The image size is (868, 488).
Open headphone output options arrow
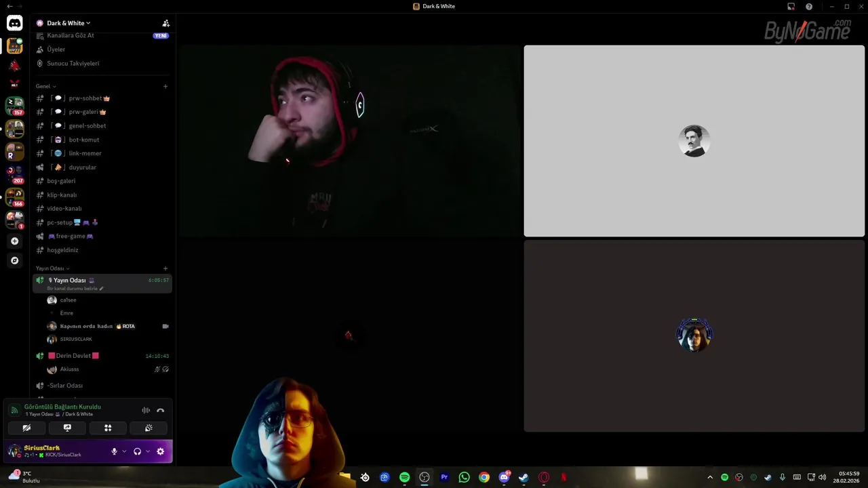coord(147,451)
